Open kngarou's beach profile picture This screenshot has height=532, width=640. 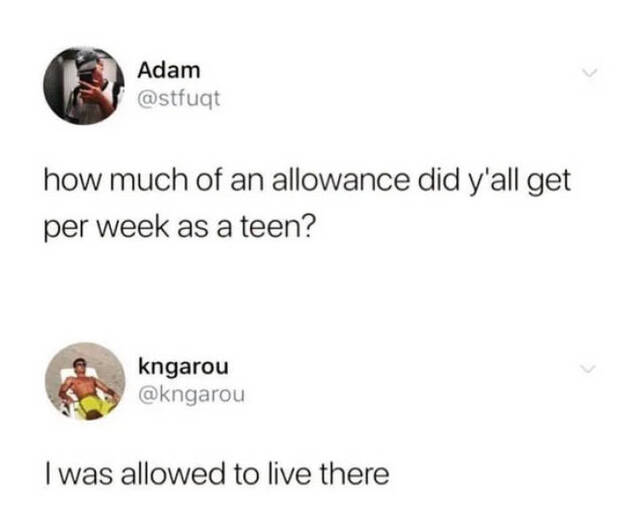(85, 382)
